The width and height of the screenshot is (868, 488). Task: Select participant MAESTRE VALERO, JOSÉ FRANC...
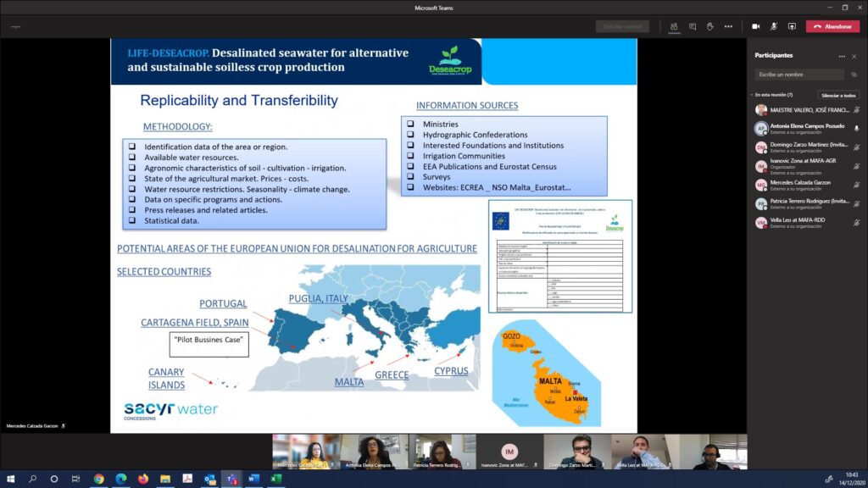807,109
